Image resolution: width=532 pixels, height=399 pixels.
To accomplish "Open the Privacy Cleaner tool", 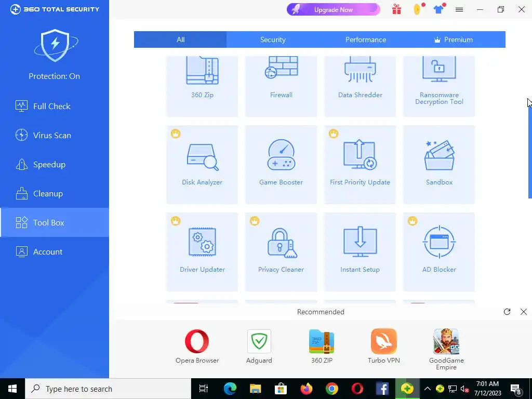I will (281, 252).
